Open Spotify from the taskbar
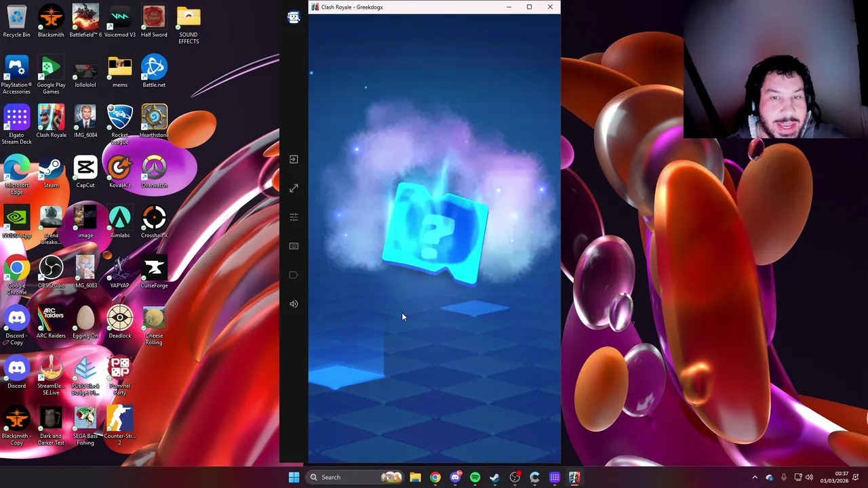Viewport: 868px width, 488px height. 475,477
